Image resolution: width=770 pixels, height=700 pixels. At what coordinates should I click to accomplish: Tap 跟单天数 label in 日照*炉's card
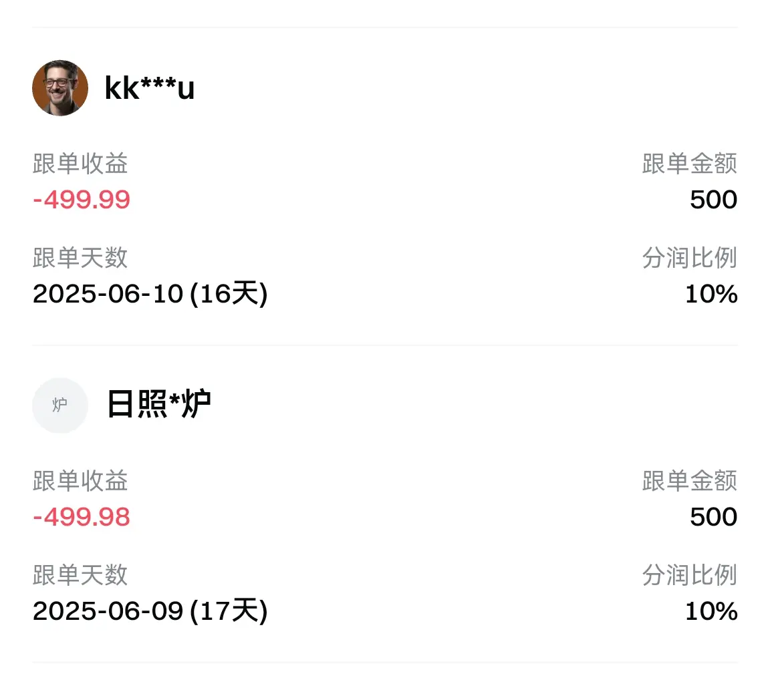tap(80, 575)
